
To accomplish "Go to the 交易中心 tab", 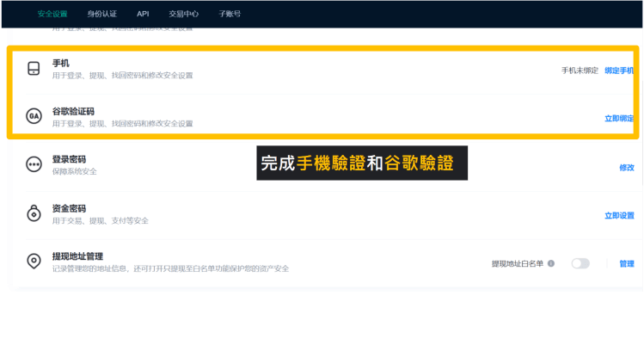I will (x=185, y=15).
